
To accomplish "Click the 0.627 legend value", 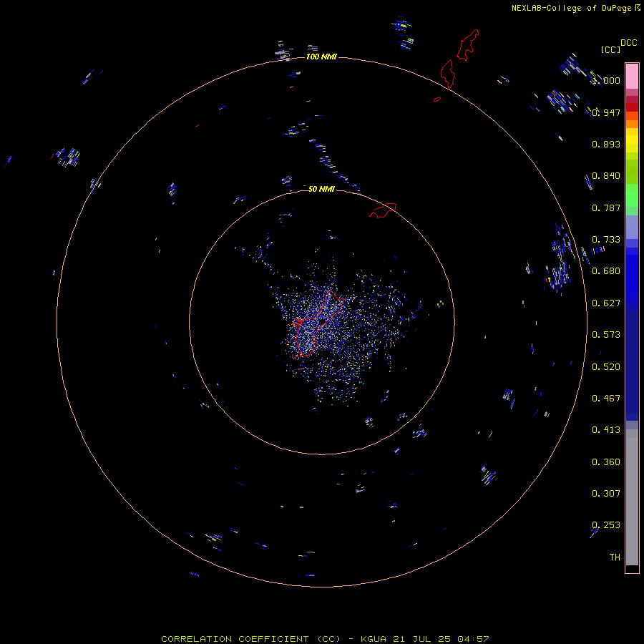I will point(606,303).
